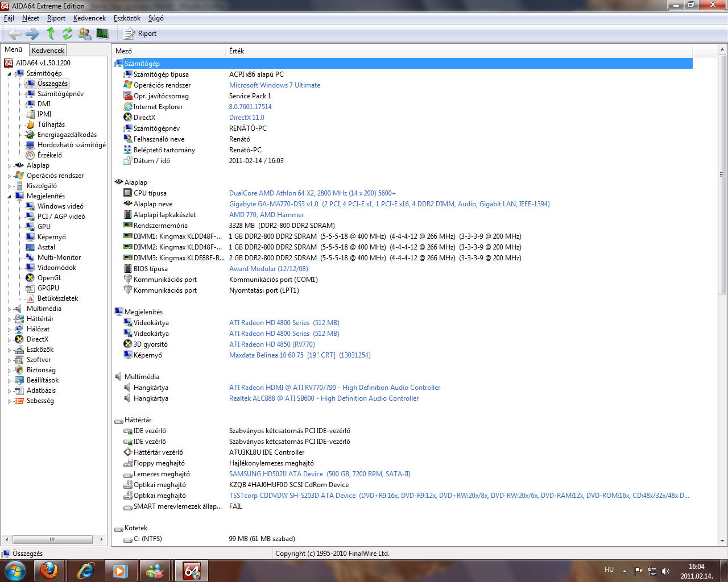This screenshot has height=582, width=728.
Task: Click the tree horizontal scrollbar right arrow
Action: 101,539
